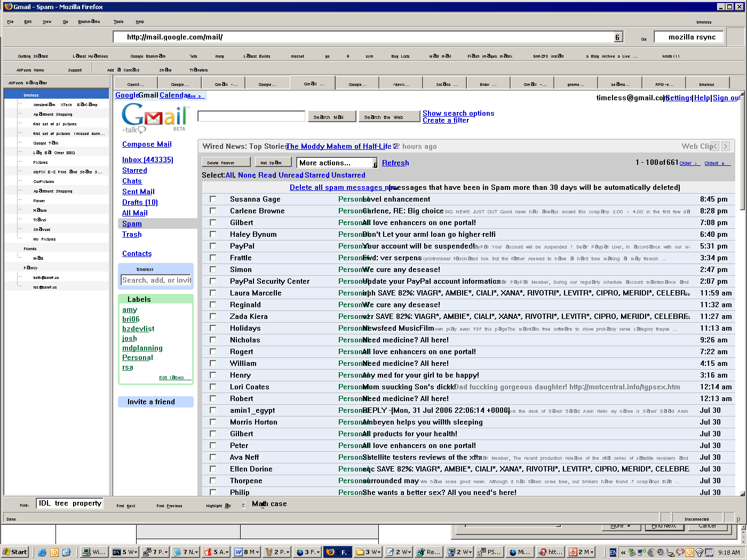
Task: Click the Gmail notifier tray icon
Action: [680, 552]
